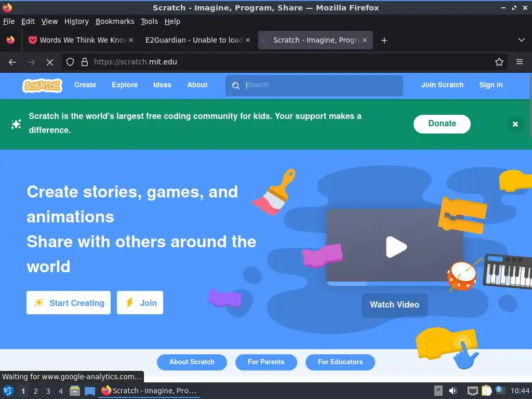Viewport: 532px width, 399px height.
Task: Click Start Creating button
Action: 69,303
